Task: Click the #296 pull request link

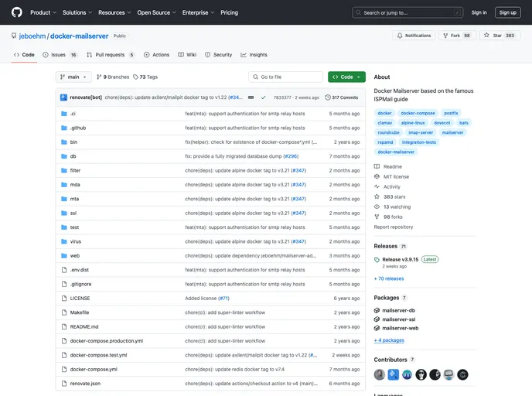Action: coord(291,156)
